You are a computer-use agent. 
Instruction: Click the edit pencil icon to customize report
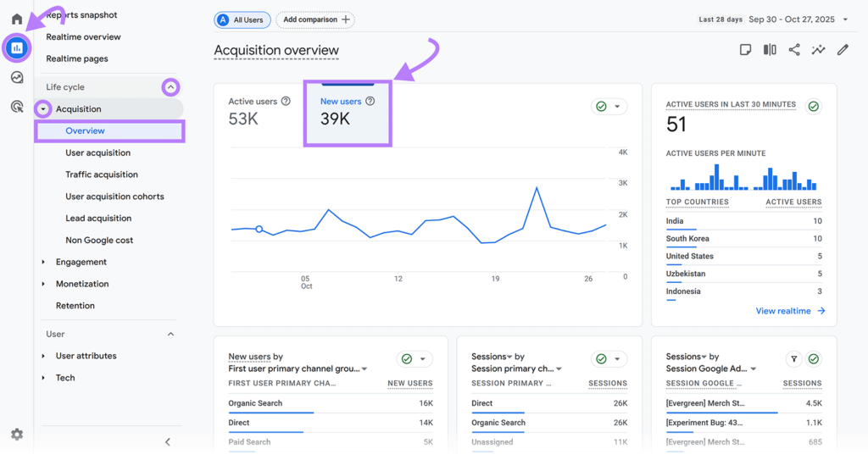(x=843, y=50)
